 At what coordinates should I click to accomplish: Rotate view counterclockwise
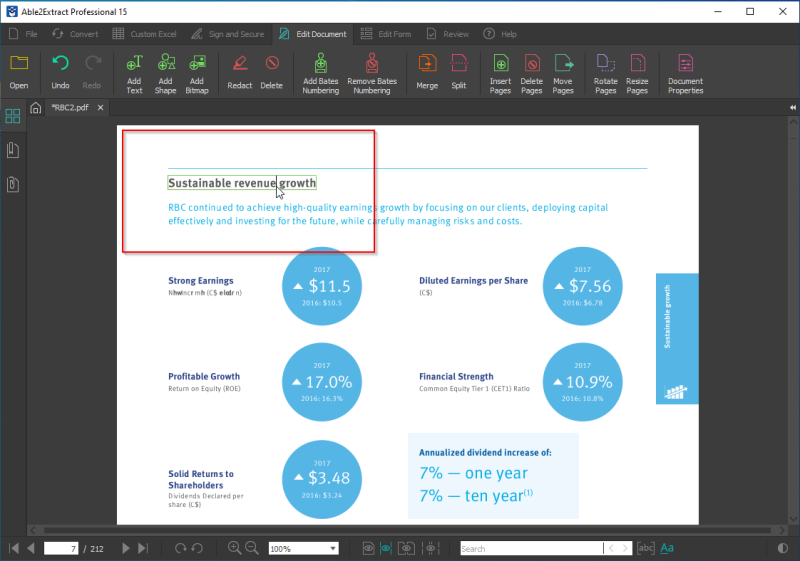[197, 548]
